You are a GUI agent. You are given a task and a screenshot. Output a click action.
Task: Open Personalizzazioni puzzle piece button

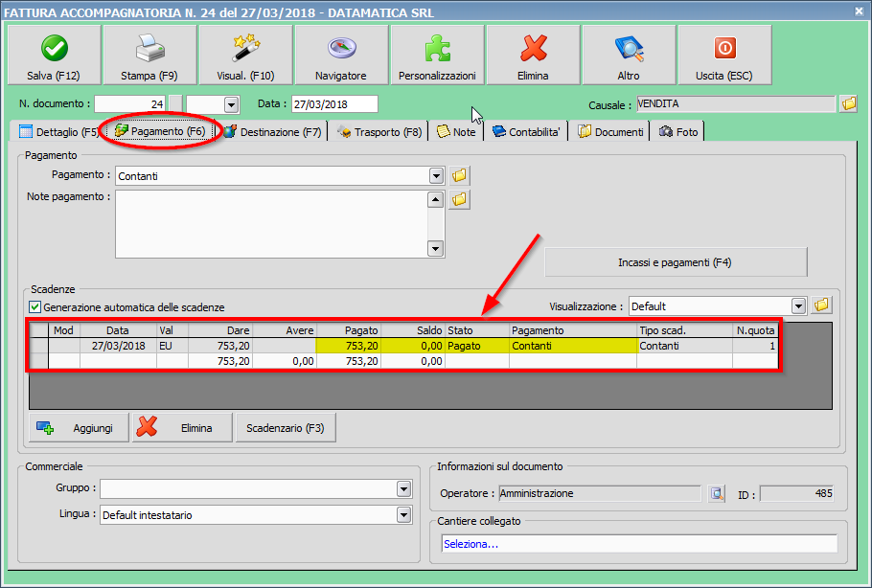[437, 55]
